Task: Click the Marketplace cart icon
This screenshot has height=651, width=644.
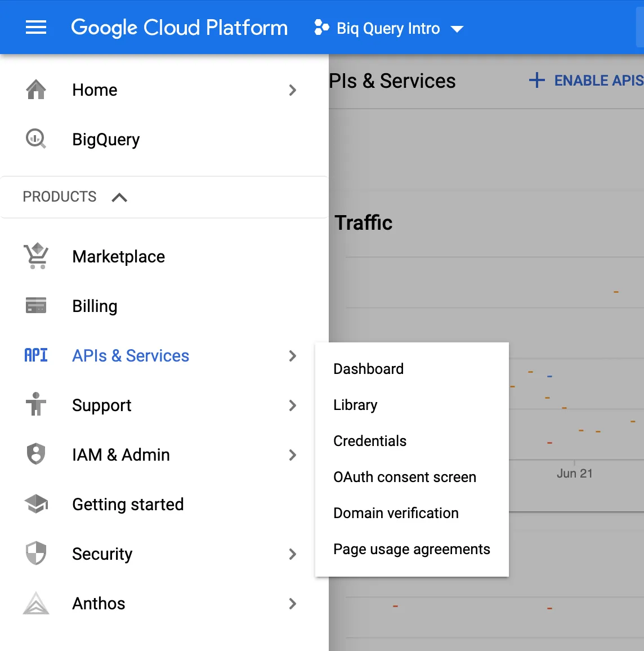Action: (x=36, y=256)
